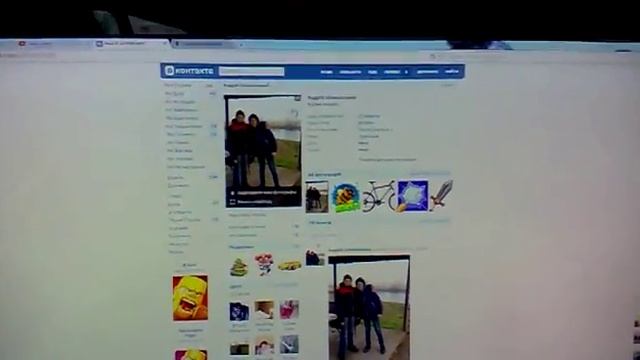Viewport: 640px width, 360px height.
Task: Click the yellow car gift icon
Action: pos(289,266)
